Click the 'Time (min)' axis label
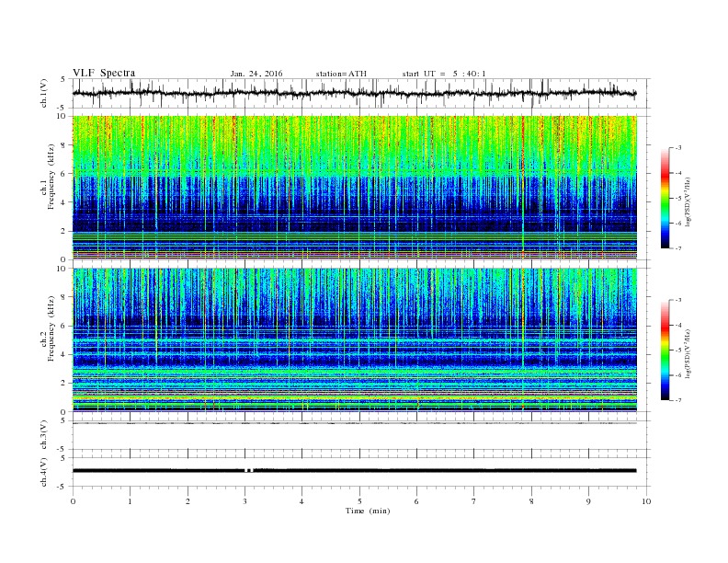The image size is (728, 563). coord(368,511)
